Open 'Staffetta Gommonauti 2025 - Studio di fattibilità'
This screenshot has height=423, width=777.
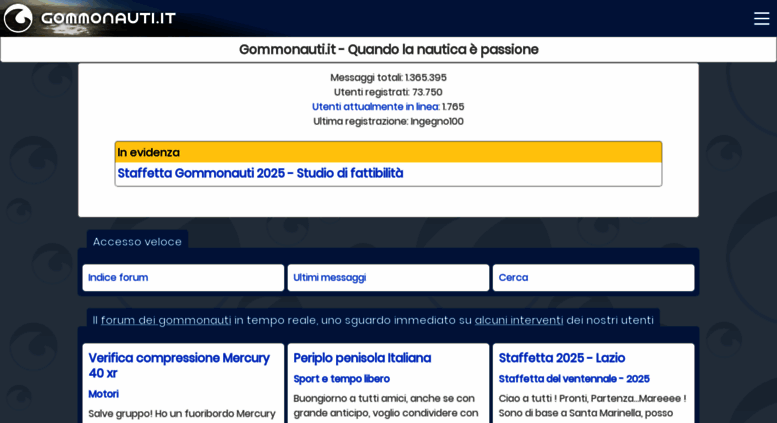coord(260,173)
